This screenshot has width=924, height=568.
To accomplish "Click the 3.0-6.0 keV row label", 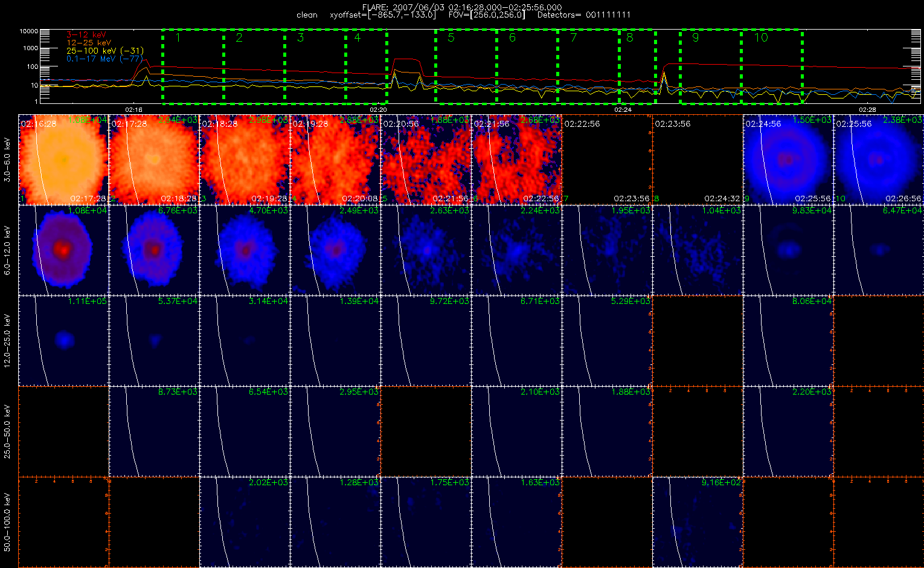I will [7, 160].
